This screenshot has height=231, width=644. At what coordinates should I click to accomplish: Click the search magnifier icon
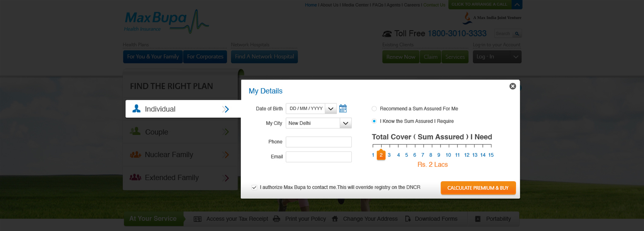[x=517, y=34]
